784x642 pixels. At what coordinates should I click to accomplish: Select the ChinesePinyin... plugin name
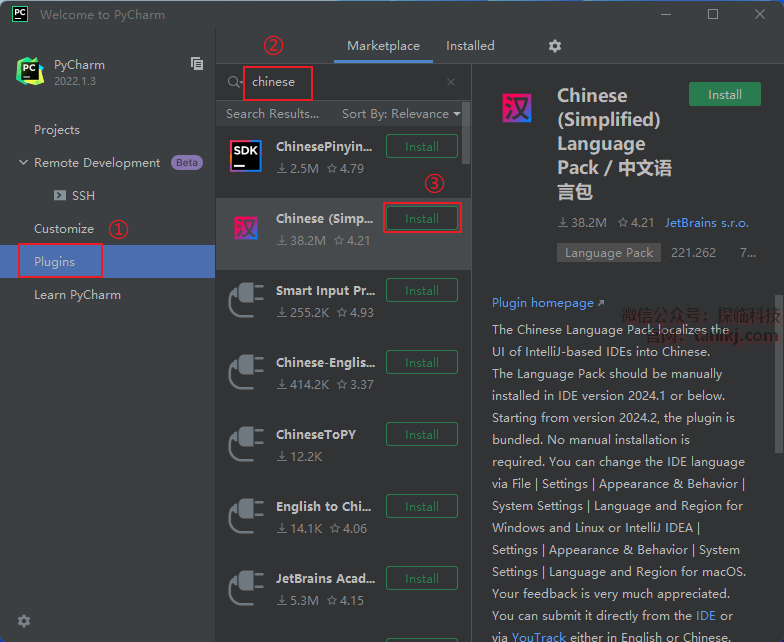pyautogui.click(x=324, y=146)
